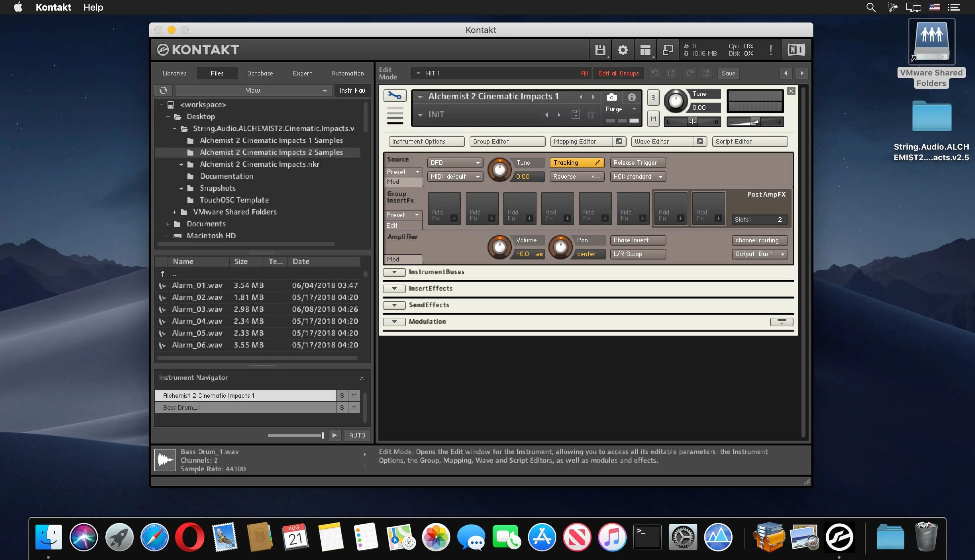Click the wrench edit mode icon
Screen dimensions: 975x560
(x=394, y=95)
